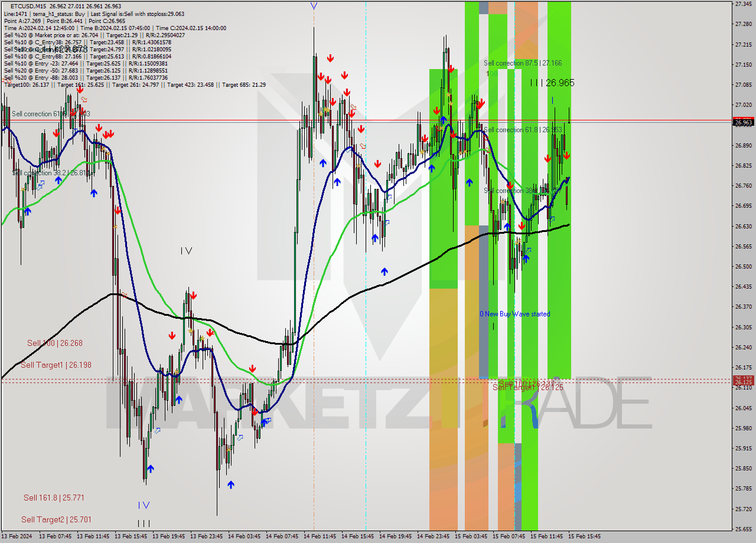Click the 'Sell correction 87.5 | 27.166' label
The height and width of the screenshot is (543, 756).
click(523, 63)
